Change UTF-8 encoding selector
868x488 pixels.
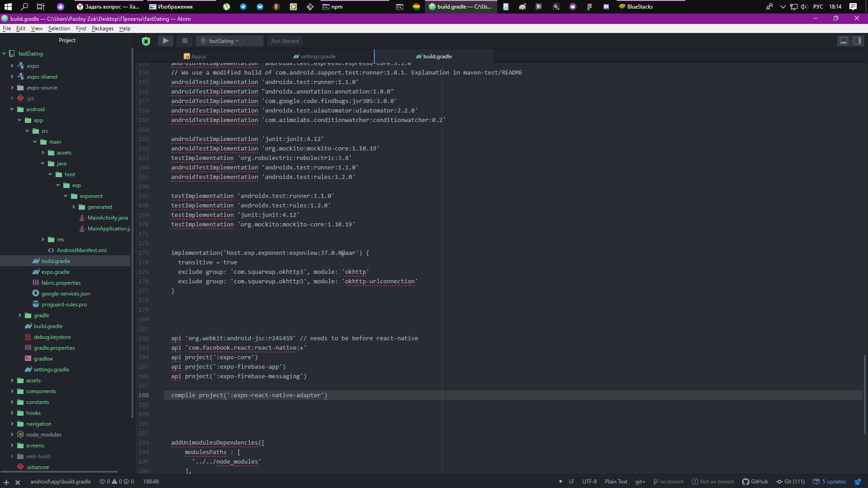click(x=590, y=482)
